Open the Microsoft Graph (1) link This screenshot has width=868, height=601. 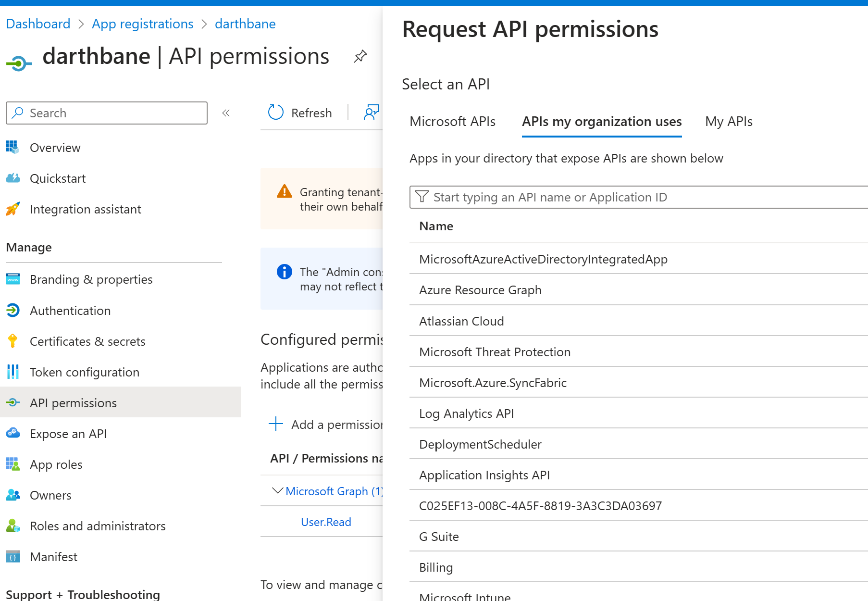point(334,491)
